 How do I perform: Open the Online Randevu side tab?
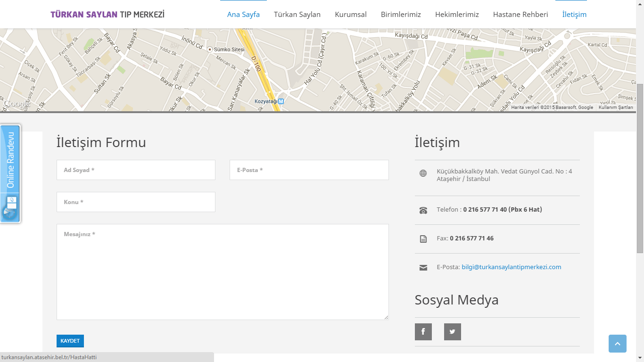[10, 173]
